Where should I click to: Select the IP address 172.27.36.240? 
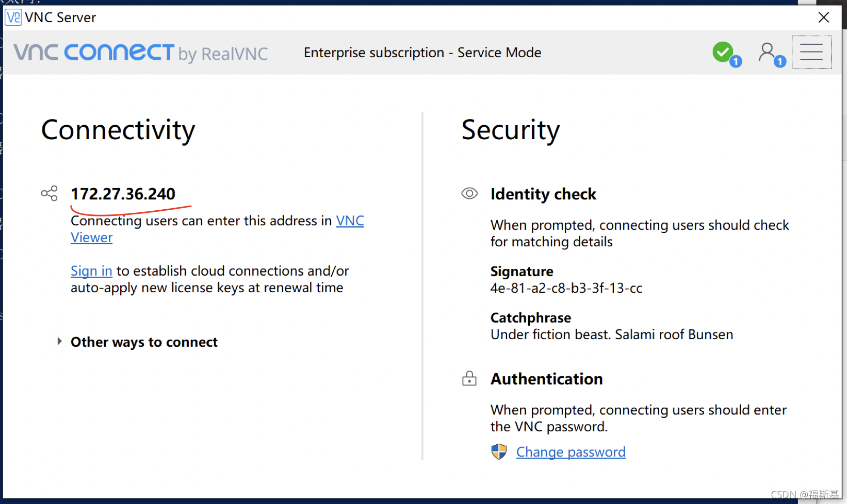123,194
